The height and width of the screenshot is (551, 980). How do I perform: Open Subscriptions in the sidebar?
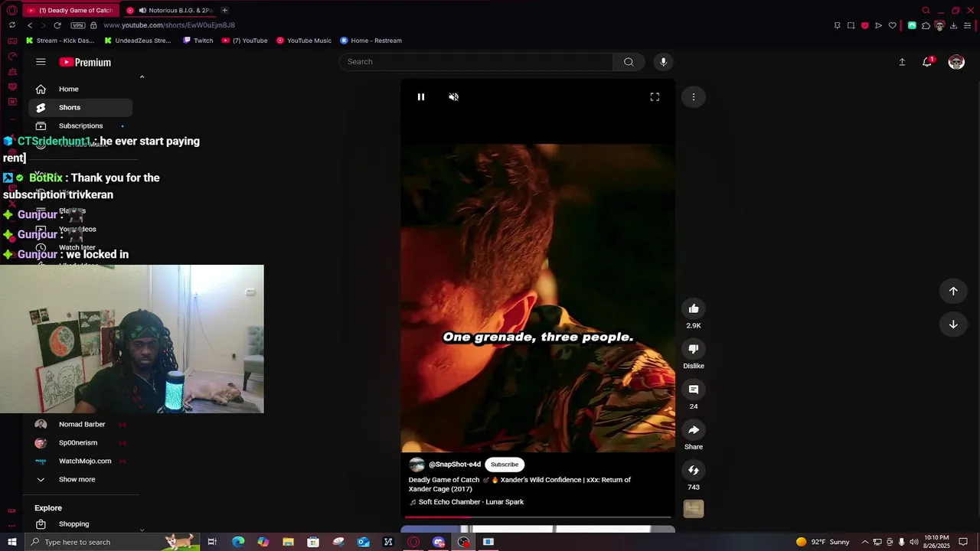[x=80, y=126]
